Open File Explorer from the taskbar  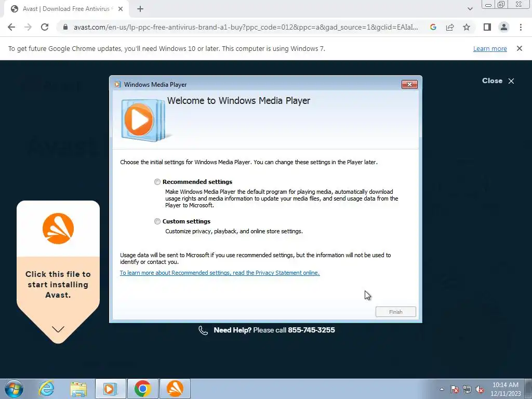pos(78,389)
